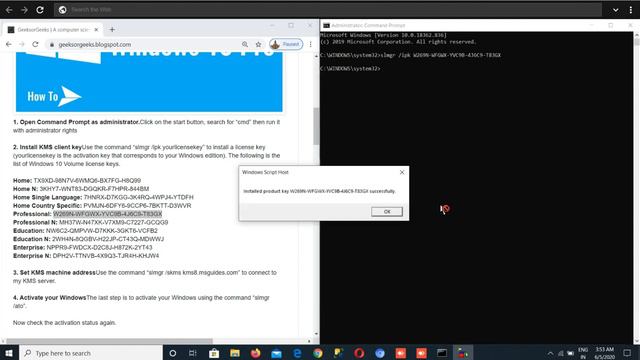Click the 'Type here to search' box

[x=91, y=353]
